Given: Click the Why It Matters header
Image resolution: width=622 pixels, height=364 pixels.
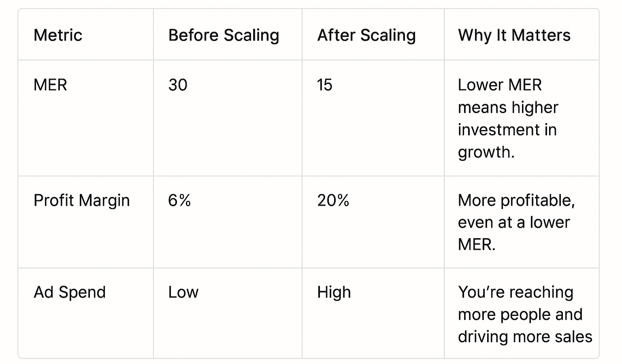Looking at the screenshot, I should [514, 35].
